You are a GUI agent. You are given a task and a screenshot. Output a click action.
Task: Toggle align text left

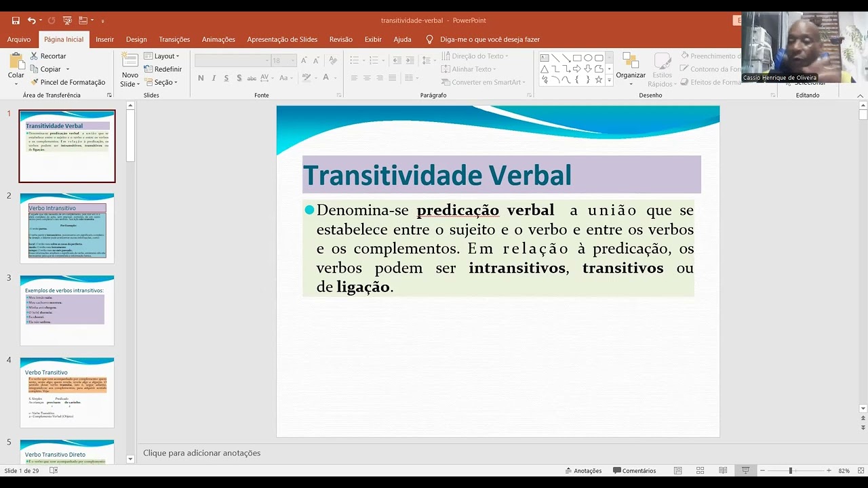[354, 78]
